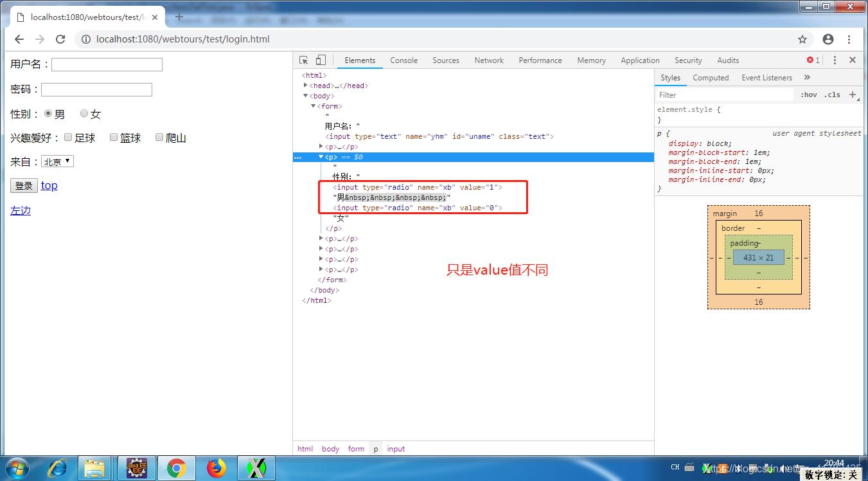Select the input id="uname" line
Image resolution: width=868 pixels, height=481 pixels.
(439, 136)
